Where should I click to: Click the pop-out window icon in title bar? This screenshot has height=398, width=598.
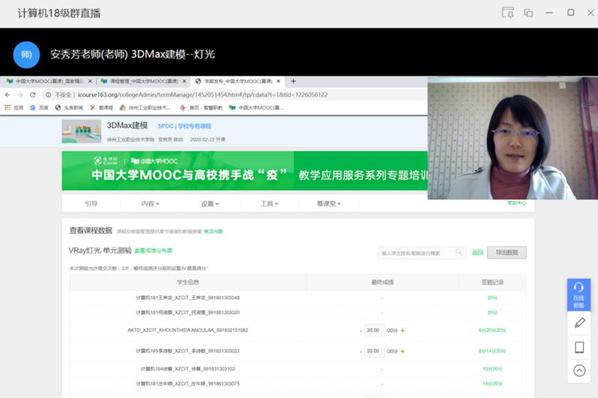[528, 13]
